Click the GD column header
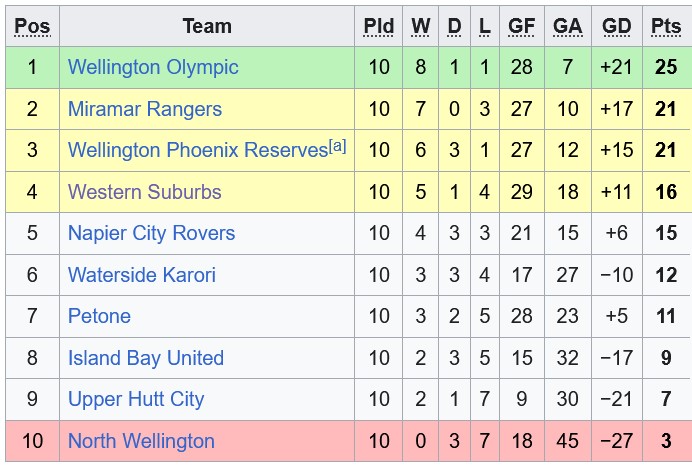The height and width of the screenshot is (465, 692). pyautogui.click(x=617, y=26)
